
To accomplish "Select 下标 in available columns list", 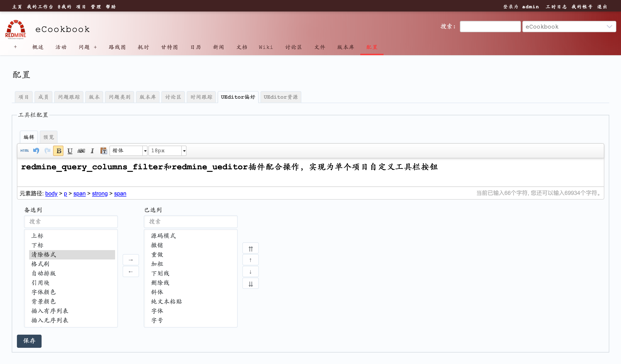I will (72, 245).
